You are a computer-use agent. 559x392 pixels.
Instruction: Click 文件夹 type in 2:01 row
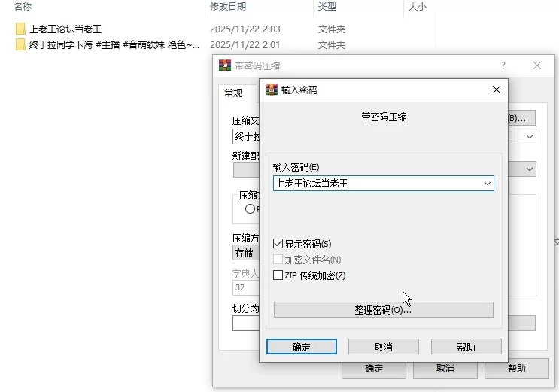[332, 44]
